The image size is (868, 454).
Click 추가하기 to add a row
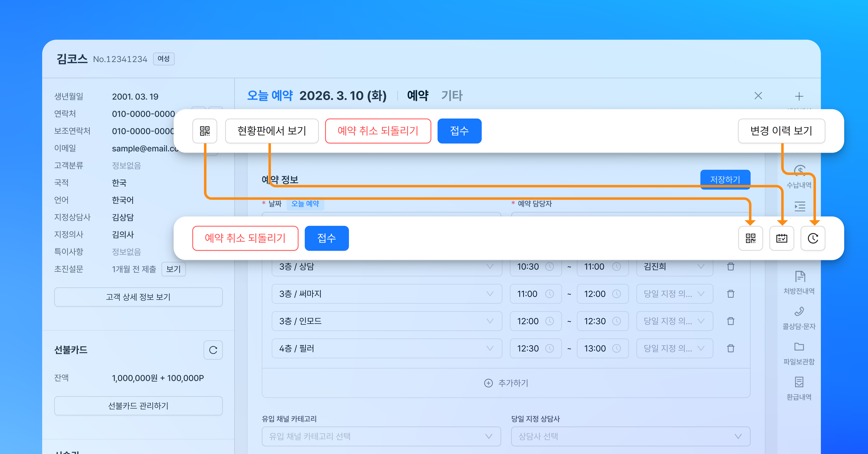point(506,383)
